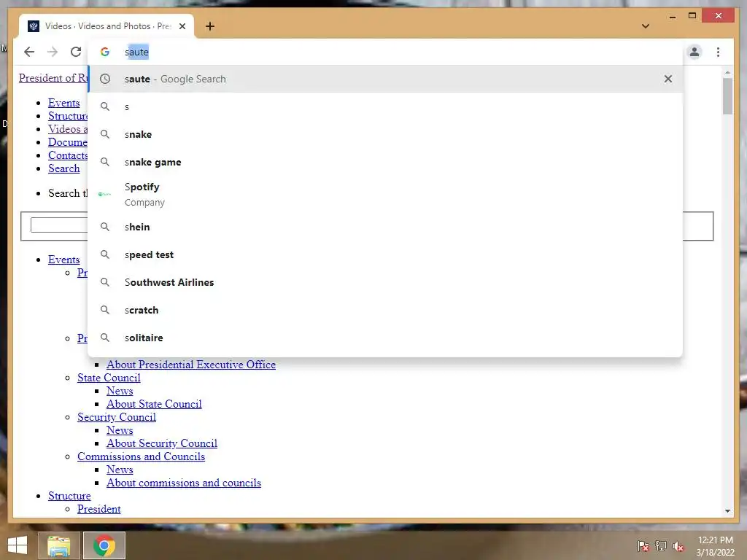The height and width of the screenshot is (560, 747).
Task: Remove the saute history suggestion
Action: [x=668, y=79]
